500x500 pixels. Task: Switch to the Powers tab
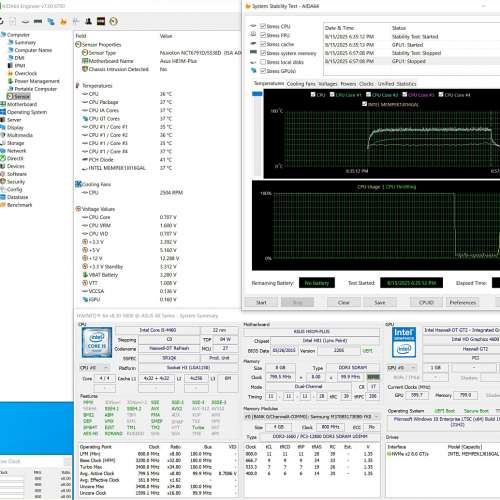click(x=348, y=84)
